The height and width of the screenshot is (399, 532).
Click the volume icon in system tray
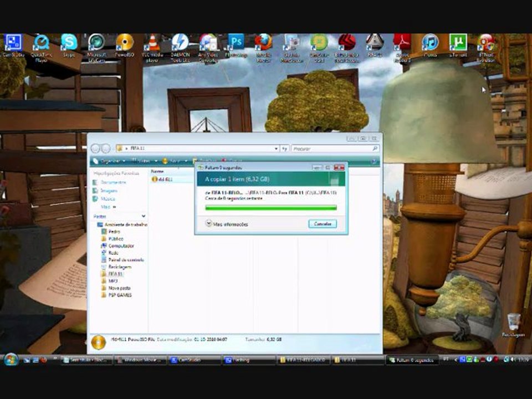click(513, 359)
